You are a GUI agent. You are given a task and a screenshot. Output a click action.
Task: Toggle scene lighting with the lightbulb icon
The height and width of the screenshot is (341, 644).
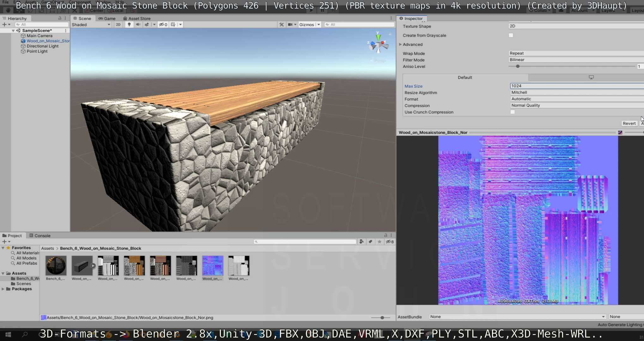click(x=129, y=25)
